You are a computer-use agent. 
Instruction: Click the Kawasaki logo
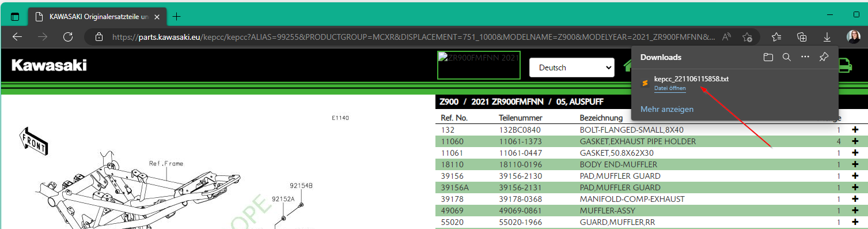[49, 65]
